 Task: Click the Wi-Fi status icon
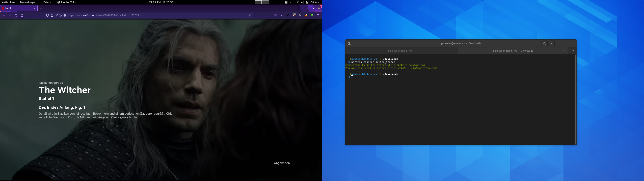(x=298, y=2)
